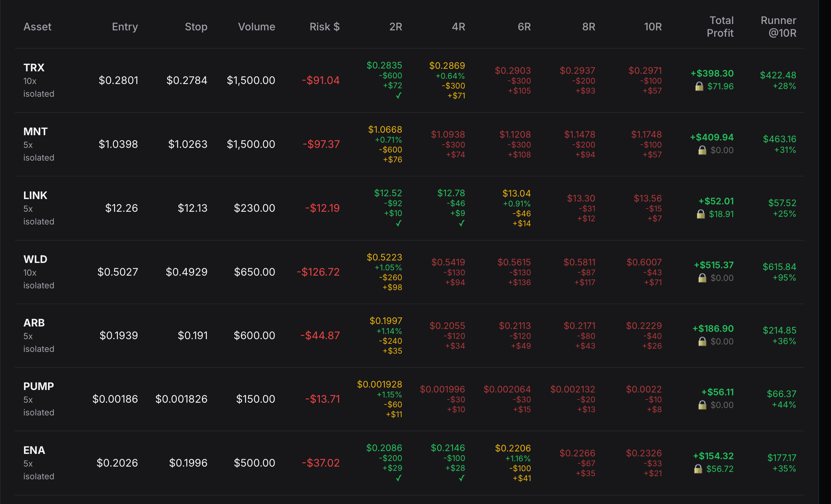
Task: Click MNT entry price $1.0398
Action: [118, 144]
